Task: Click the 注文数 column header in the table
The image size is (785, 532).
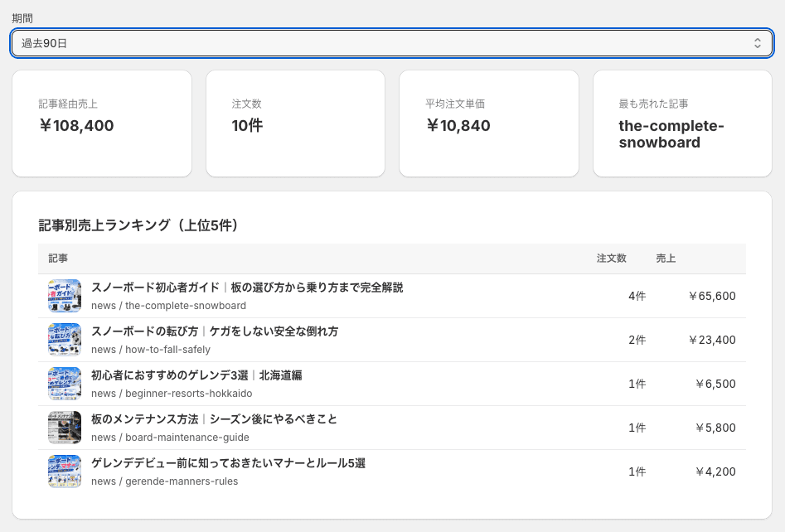Action: tap(611, 259)
